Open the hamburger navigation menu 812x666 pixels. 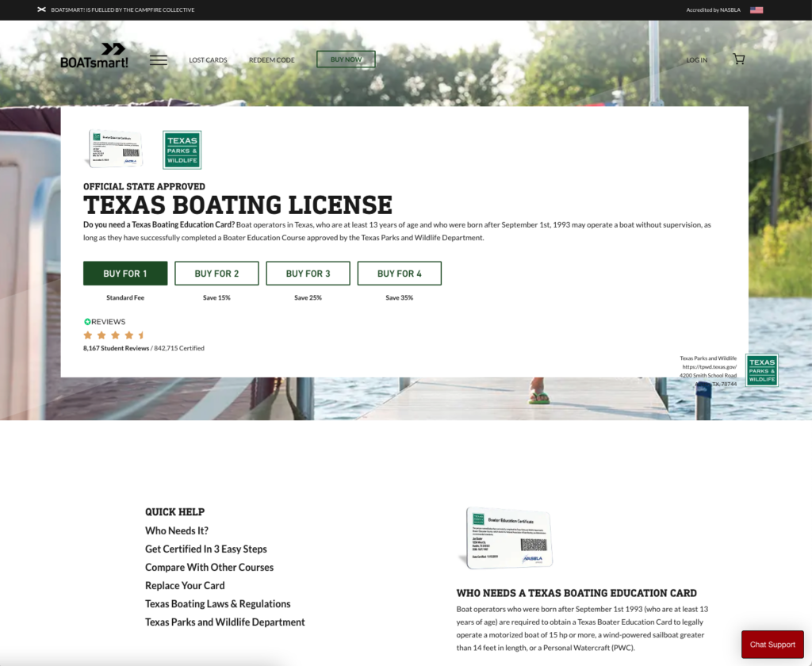[159, 60]
